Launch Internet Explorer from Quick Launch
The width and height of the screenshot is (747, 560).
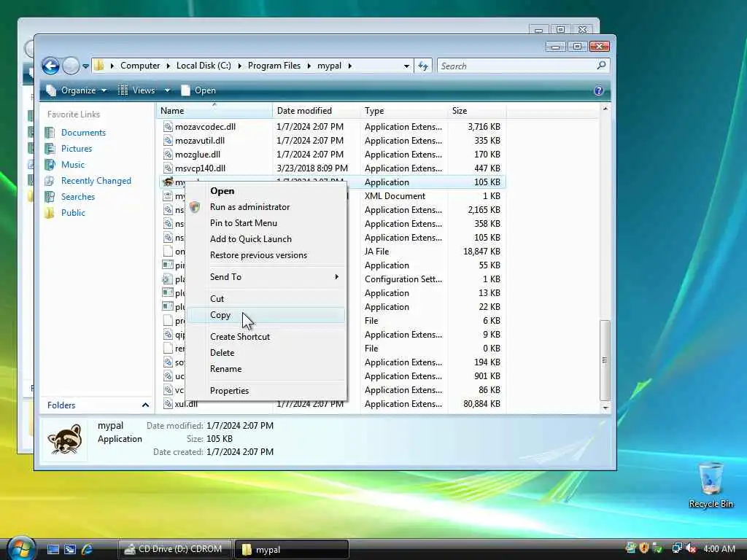[88, 549]
